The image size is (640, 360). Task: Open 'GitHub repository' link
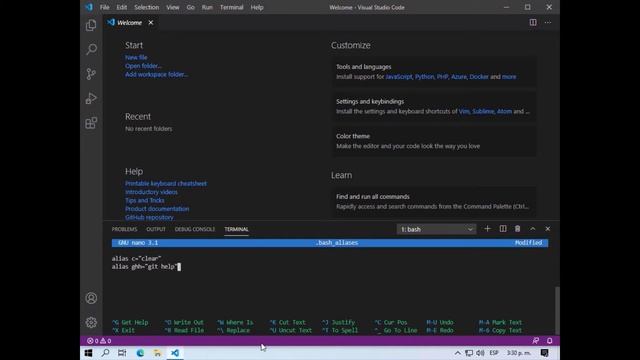click(x=149, y=218)
